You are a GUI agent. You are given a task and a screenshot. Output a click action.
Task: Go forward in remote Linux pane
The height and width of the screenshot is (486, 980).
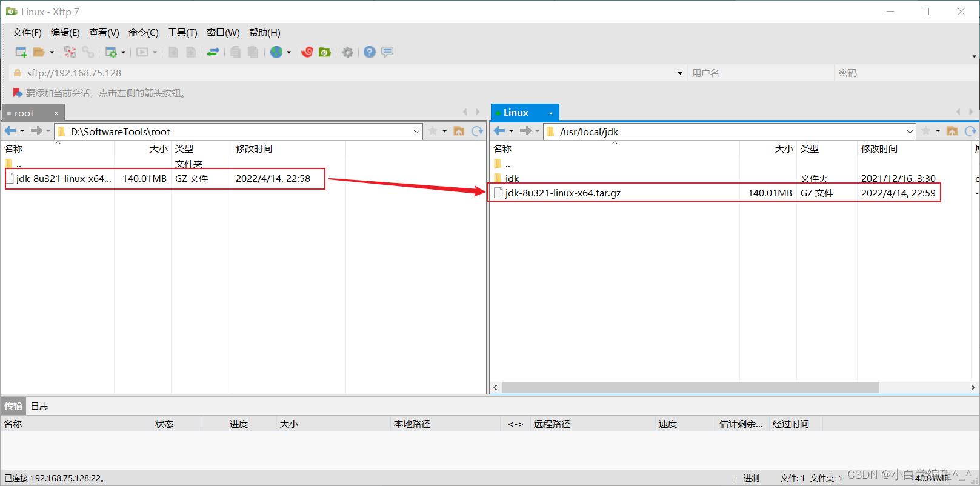click(525, 131)
